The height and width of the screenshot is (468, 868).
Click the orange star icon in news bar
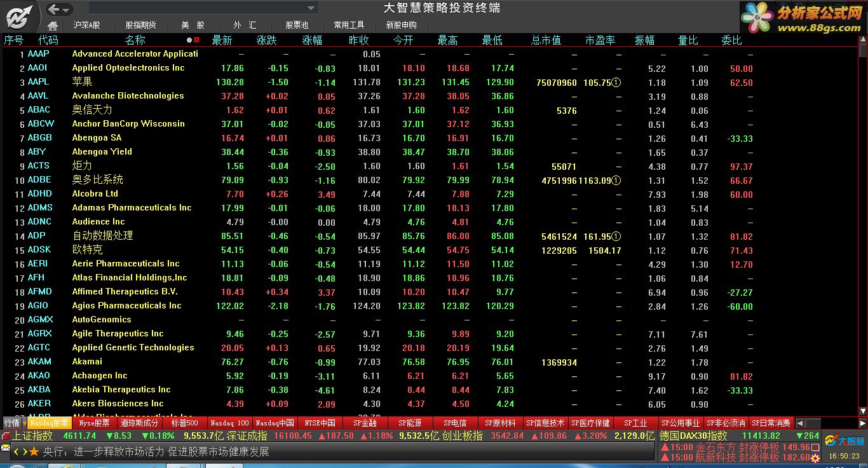(x=35, y=451)
